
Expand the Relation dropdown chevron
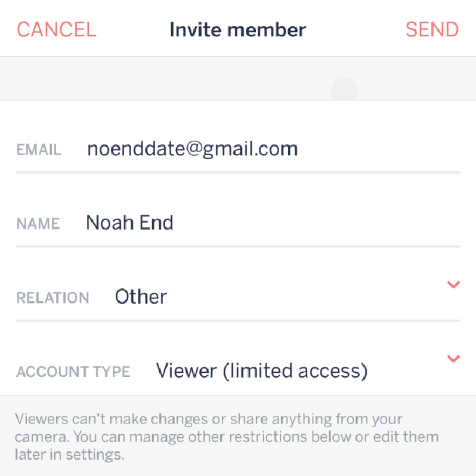[453, 285]
